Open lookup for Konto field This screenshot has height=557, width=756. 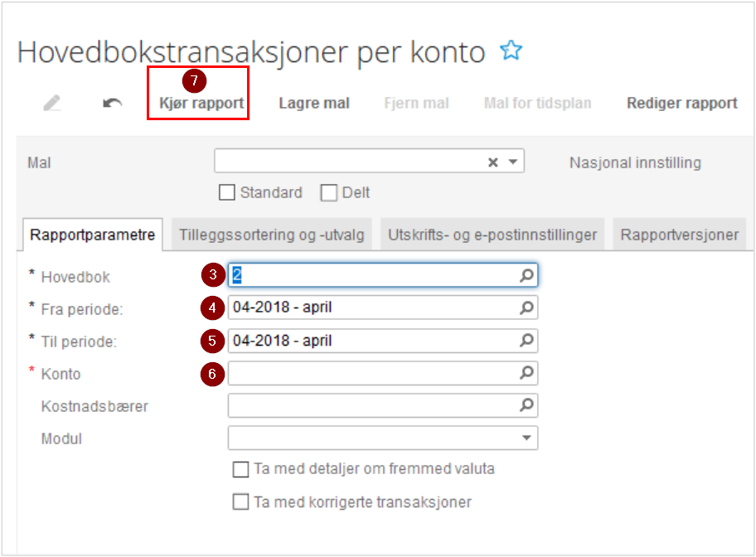526,373
